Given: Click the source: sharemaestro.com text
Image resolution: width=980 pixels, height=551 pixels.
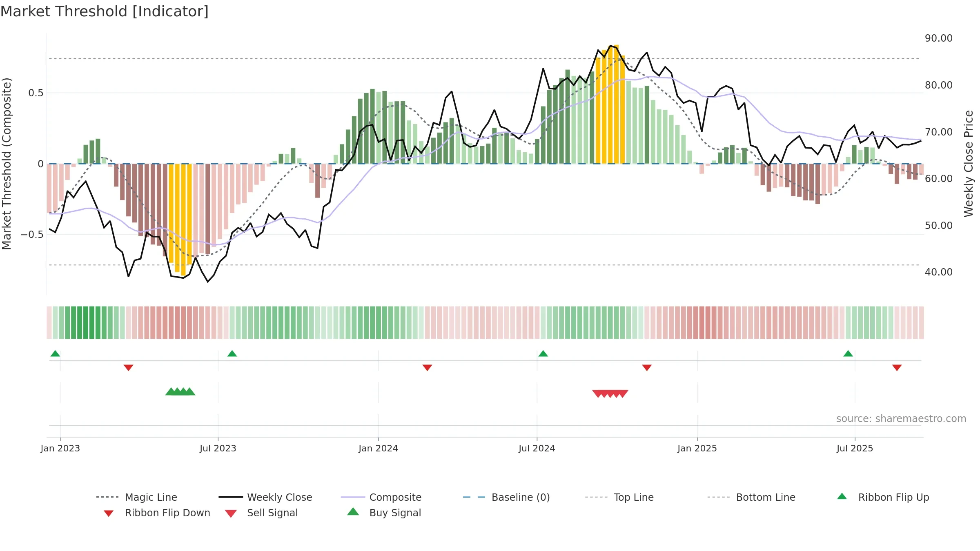Looking at the screenshot, I should (901, 419).
